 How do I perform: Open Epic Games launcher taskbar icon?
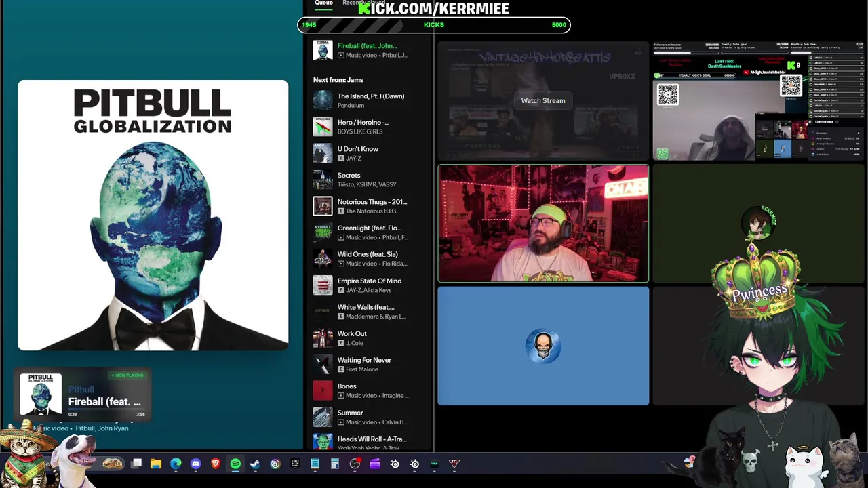(x=295, y=464)
